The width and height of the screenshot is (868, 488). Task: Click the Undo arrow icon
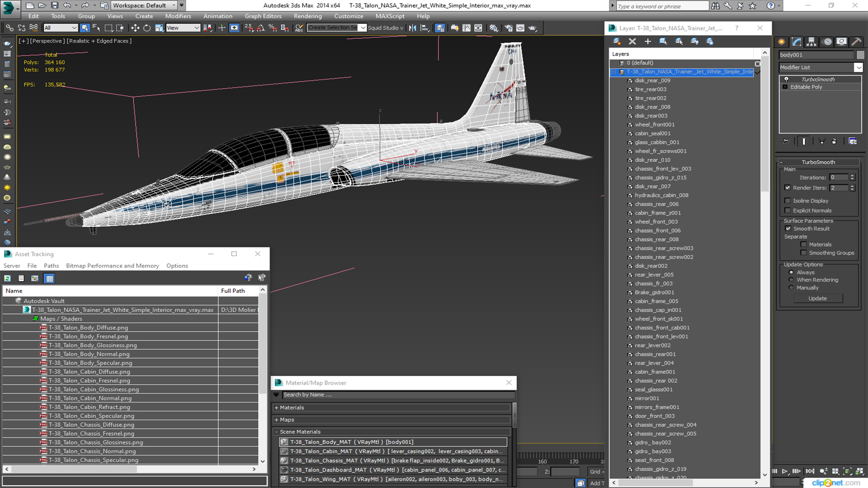(x=67, y=5)
